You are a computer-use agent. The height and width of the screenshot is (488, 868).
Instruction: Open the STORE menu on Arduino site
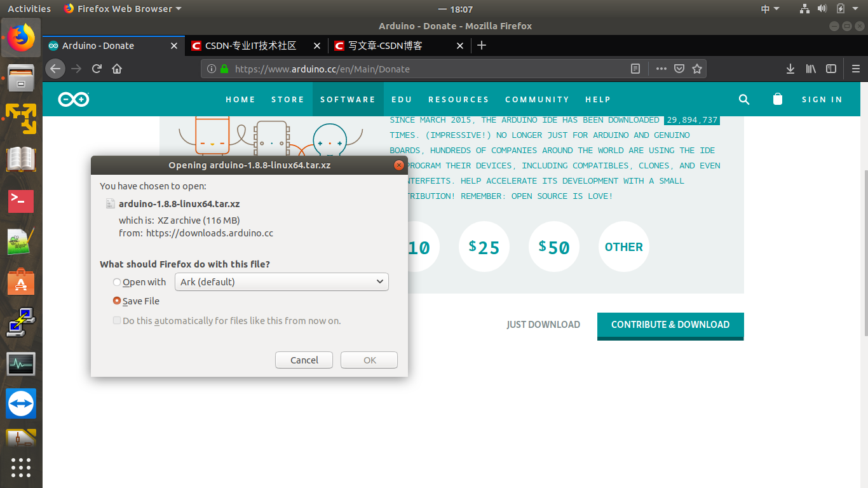click(x=288, y=99)
